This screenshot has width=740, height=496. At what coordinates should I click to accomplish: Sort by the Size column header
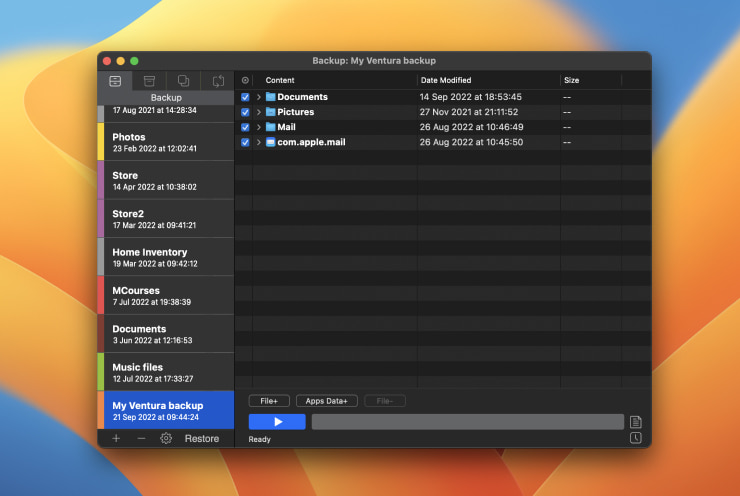tap(572, 80)
